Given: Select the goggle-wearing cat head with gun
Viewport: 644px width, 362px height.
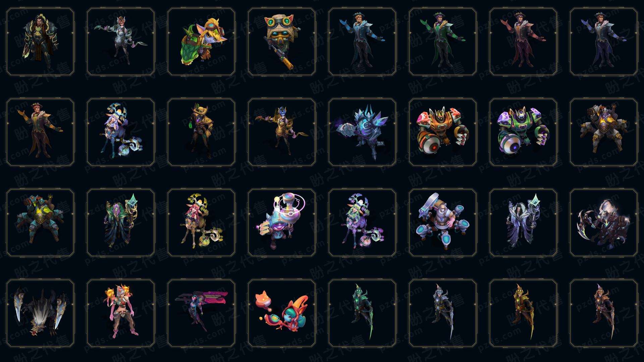Looking at the screenshot, I should tap(282, 42).
